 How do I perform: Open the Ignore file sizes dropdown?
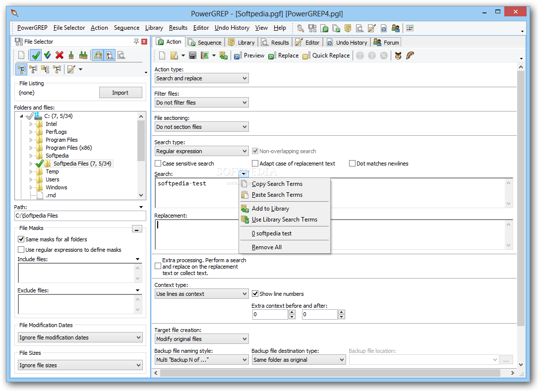tap(80, 365)
